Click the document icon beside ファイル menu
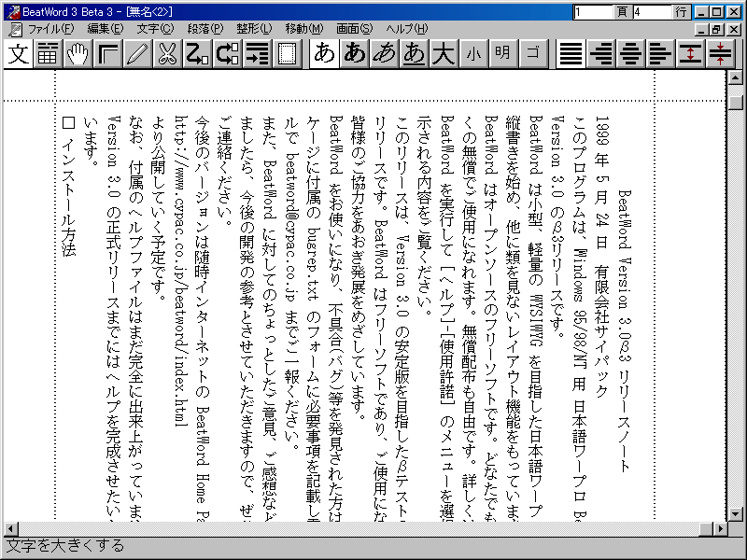 (x=15, y=30)
